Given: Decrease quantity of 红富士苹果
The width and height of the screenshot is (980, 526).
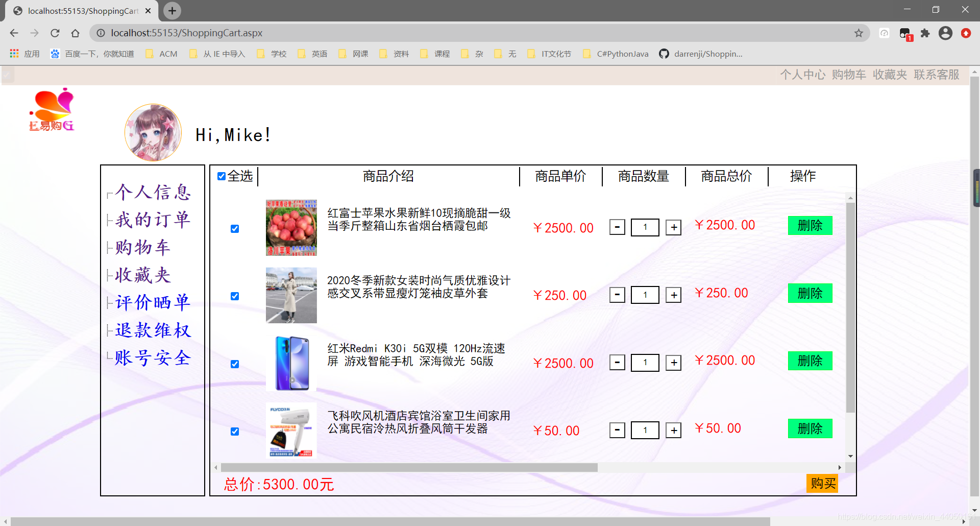Looking at the screenshot, I should pos(617,227).
